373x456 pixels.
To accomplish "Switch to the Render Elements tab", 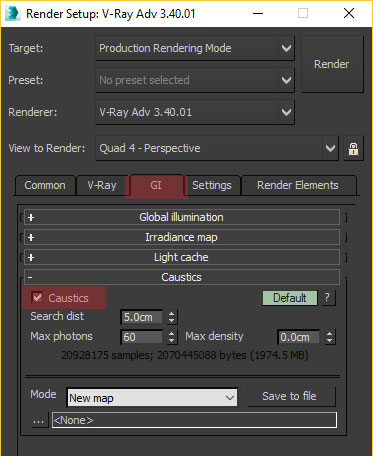I will coord(298,185).
